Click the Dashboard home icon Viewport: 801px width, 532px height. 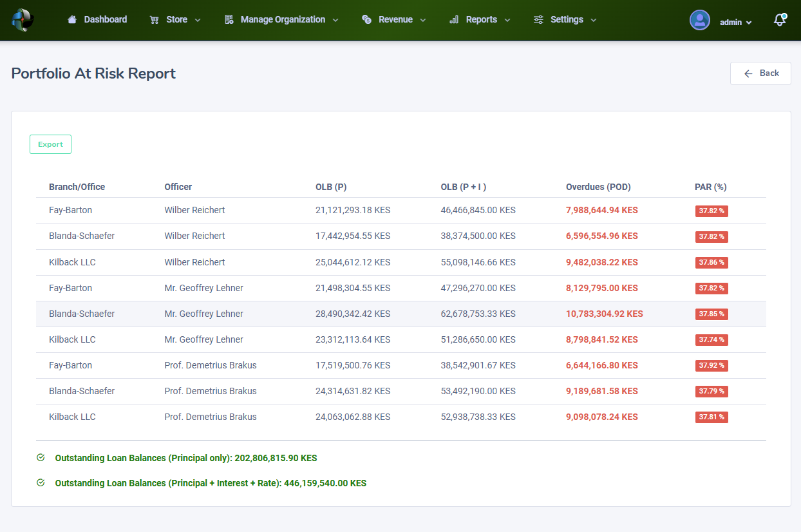pyautogui.click(x=72, y=20)
